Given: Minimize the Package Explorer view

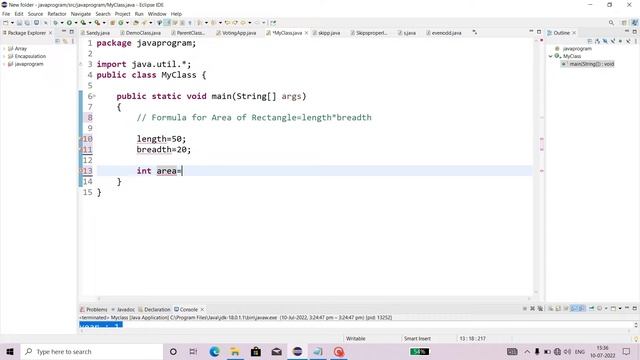Looking at the screenshot, I should coord(64,32).
